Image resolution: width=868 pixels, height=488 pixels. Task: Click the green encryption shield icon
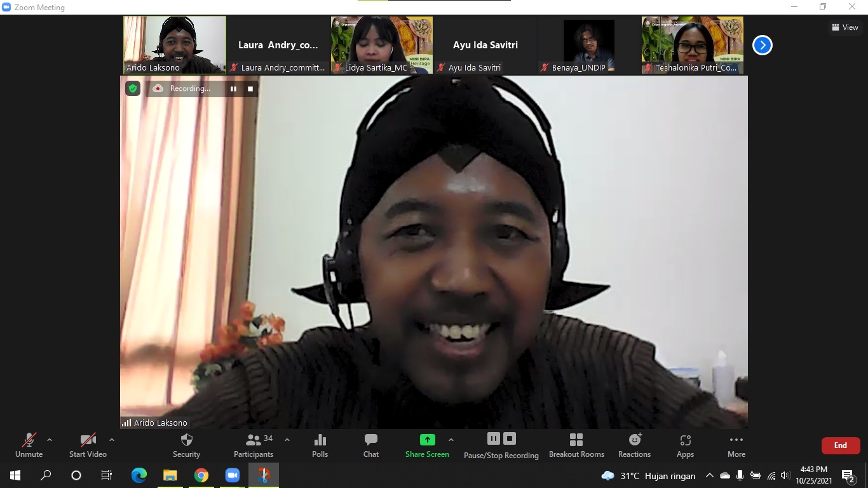[133, 88]
